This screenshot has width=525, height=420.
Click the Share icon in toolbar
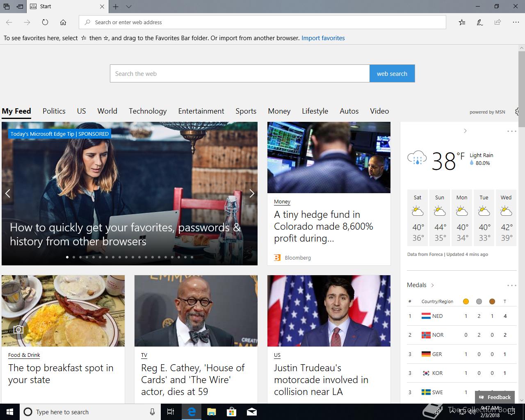(498, 22)
